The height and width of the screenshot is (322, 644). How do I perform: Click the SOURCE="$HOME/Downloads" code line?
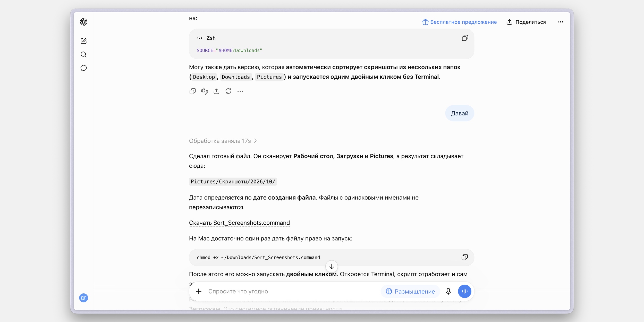click(x=230, y=50)
